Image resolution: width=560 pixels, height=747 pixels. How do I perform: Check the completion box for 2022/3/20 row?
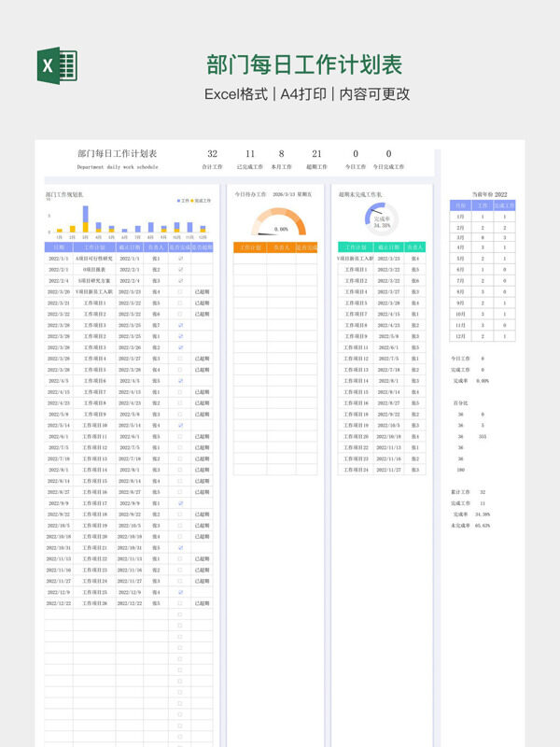[x=180, y=291]
